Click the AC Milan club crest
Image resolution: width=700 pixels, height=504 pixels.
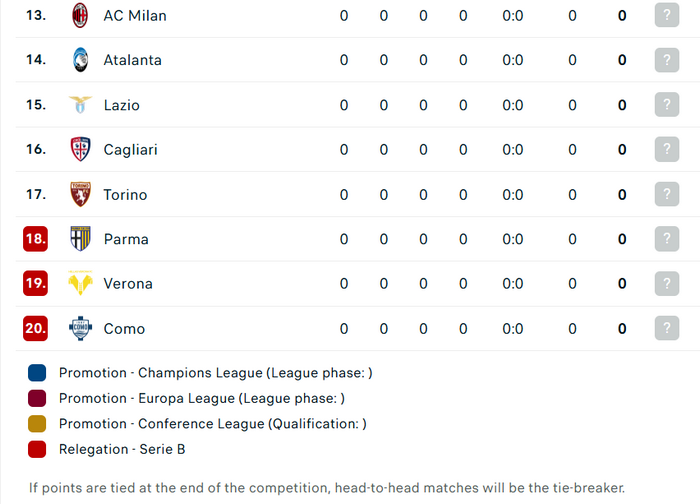pos(80,15)
